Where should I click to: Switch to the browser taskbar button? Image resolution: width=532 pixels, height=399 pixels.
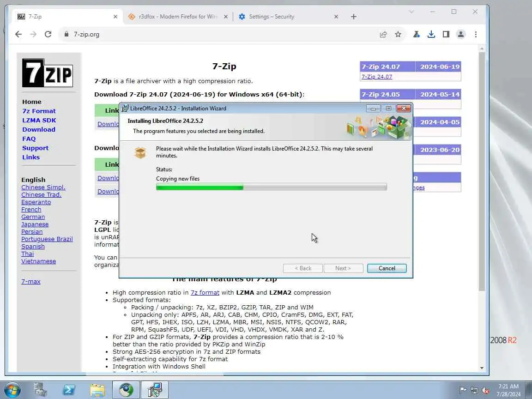click(126, 389)
